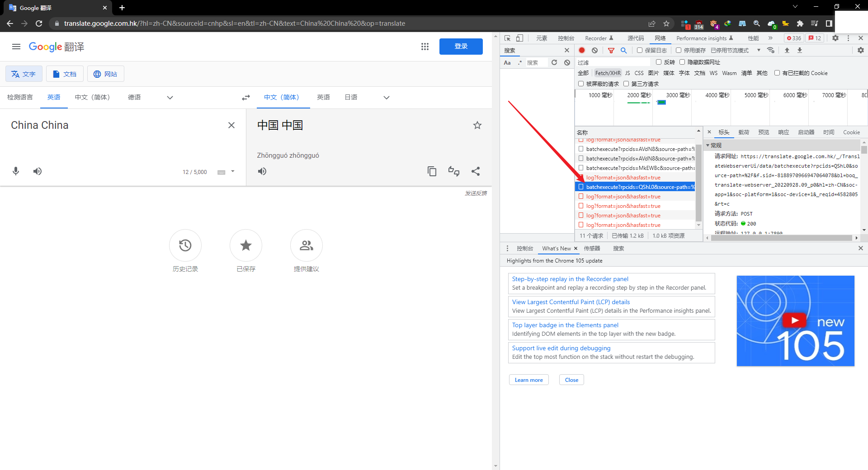
Task: Click the 登录 sign-in button
Action: click(x=461, y=47)
